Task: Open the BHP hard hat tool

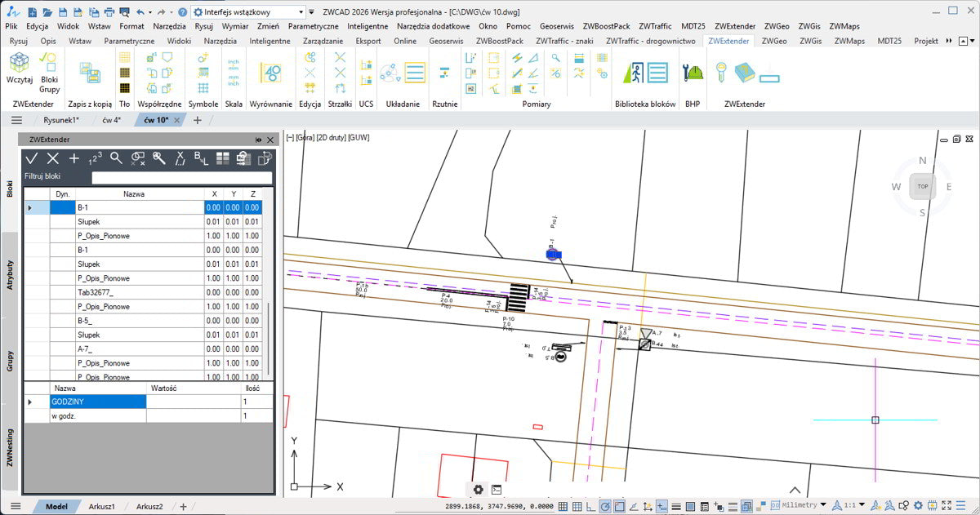Action: tap(693, 73)
